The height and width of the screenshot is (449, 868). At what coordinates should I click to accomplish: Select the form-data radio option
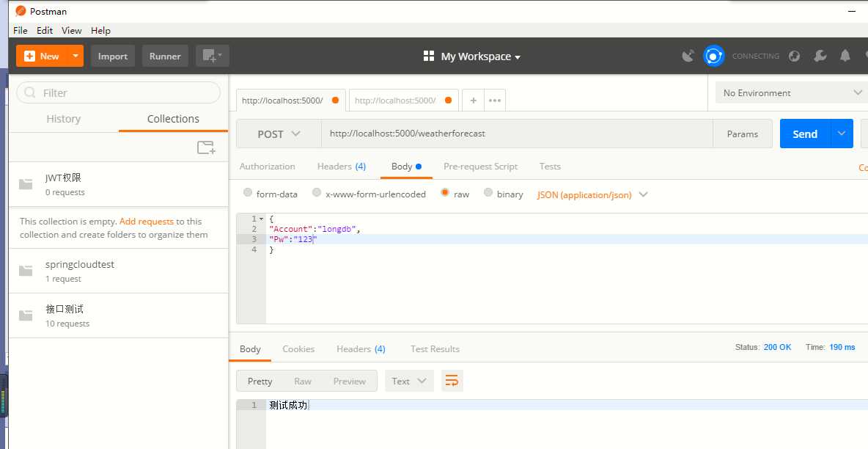pos(248,192)
